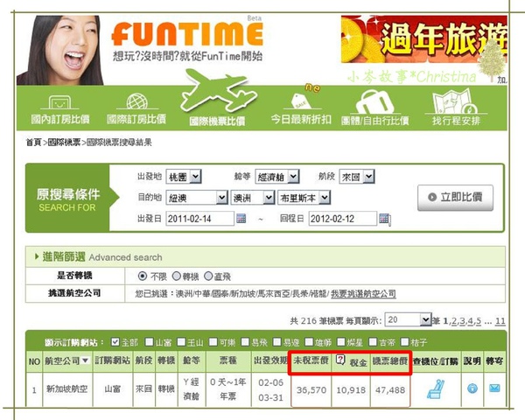The height and width of the screenshot is (420, 525).
Task: Select the 不限 transfer radio button
Action: [x=143, y=276]
